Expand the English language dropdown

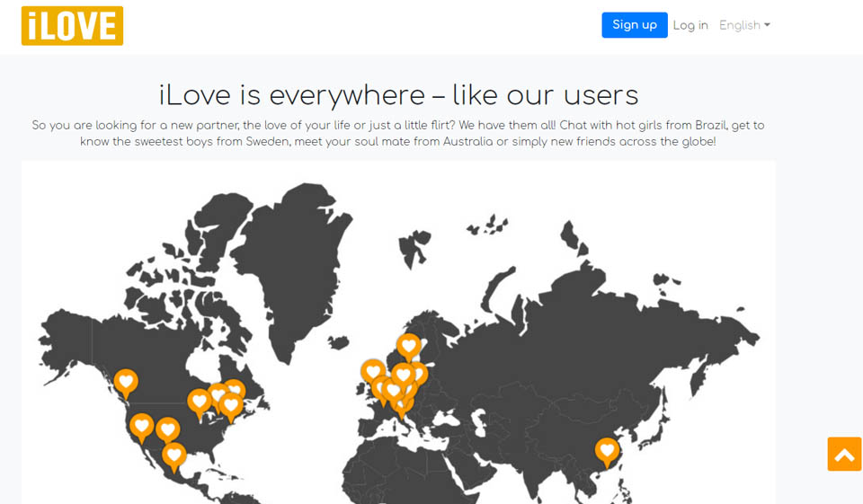pyautogui.click(x=743, y=25)
